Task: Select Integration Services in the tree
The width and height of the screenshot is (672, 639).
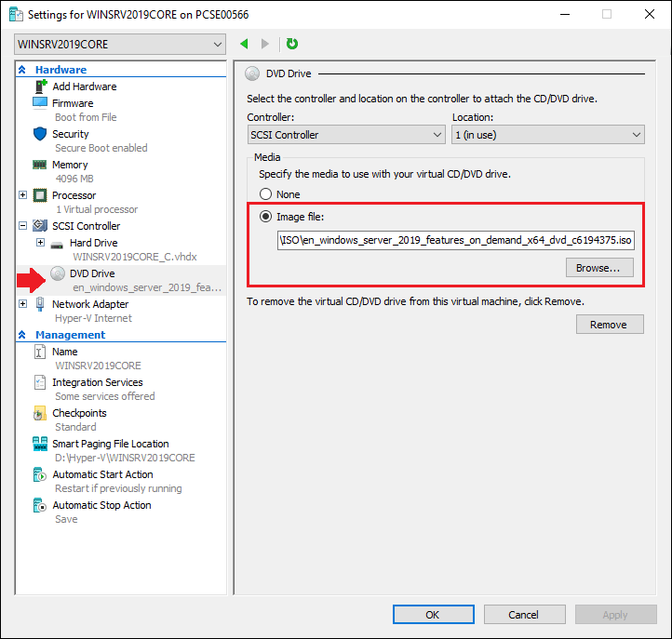Action: pyautogui.click(x=98, y=382)
